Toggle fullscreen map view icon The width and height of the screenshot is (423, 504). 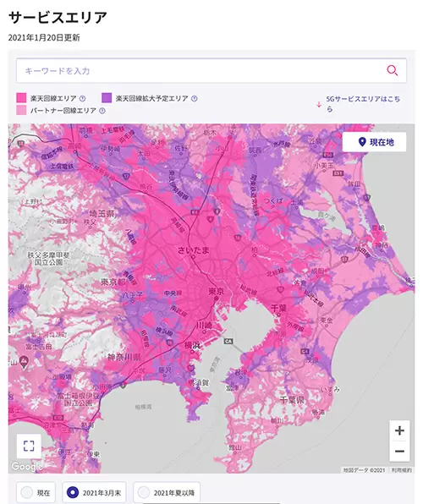click(29, 446)
